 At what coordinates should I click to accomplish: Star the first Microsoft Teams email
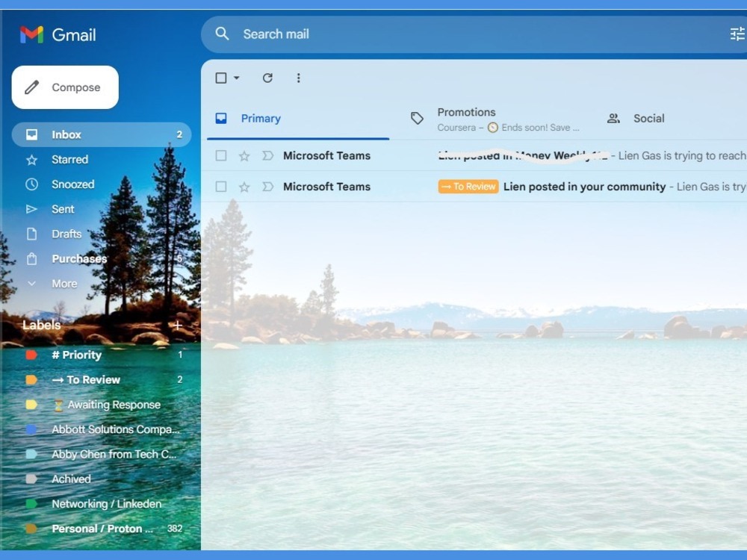click(x=244, y=156)
